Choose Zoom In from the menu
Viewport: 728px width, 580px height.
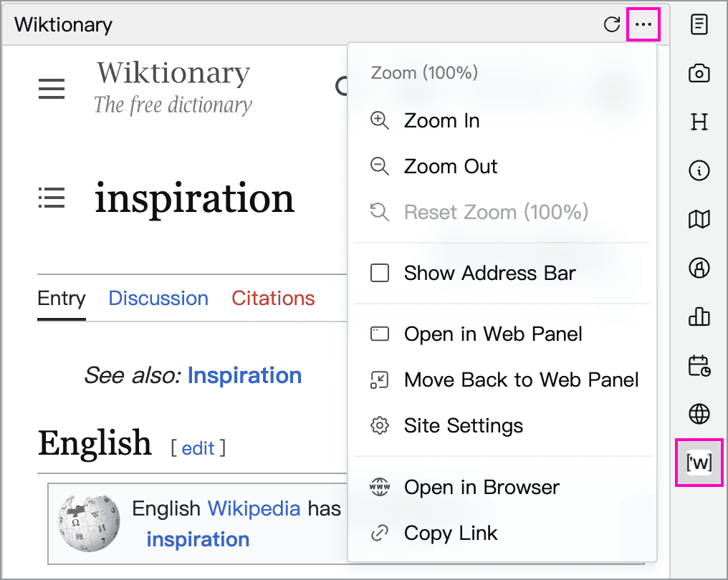pyautogui.click(x=502, y=120)
